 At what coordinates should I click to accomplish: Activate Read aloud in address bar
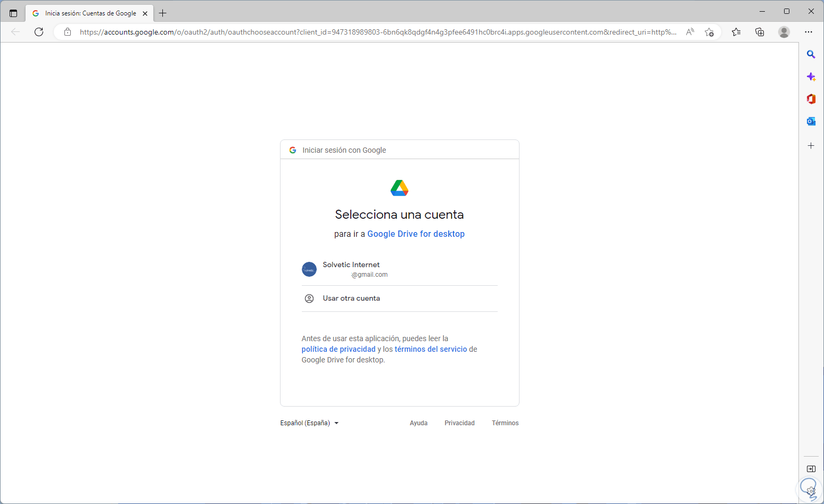pyautogui.click(x=690, y=32)
